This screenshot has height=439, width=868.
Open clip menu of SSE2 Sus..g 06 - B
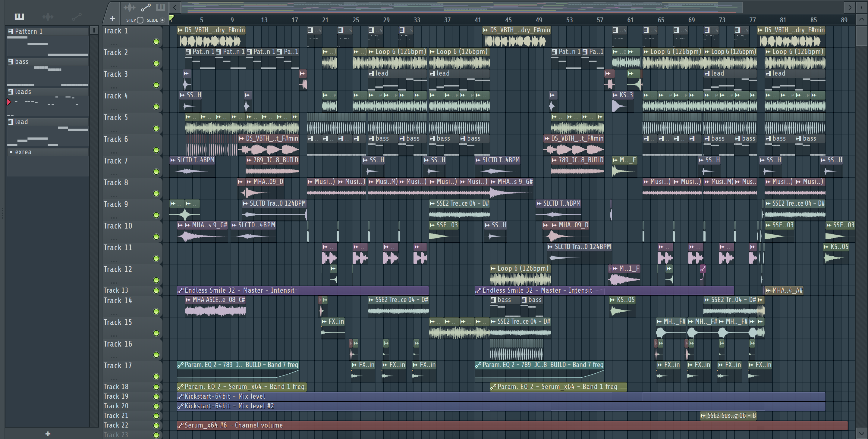pyautogui.click(x=703, y=416)
